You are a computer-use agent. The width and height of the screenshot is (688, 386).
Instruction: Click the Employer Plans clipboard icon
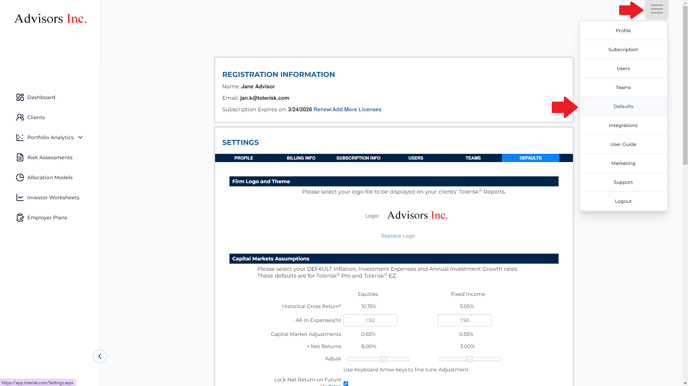(x=20, y=218)
